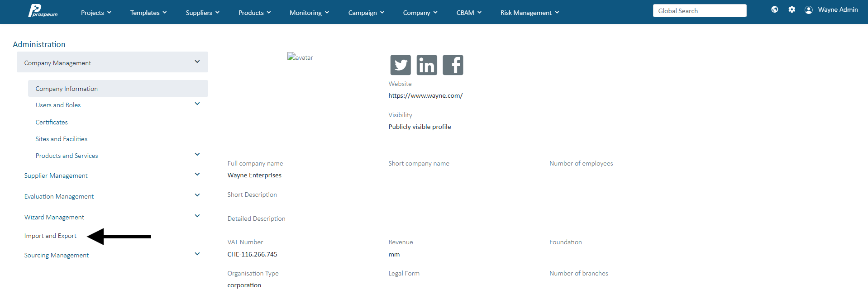Open the settings gear icon
Viewport: 868px width, 304px height.
(x=792, y=9)
